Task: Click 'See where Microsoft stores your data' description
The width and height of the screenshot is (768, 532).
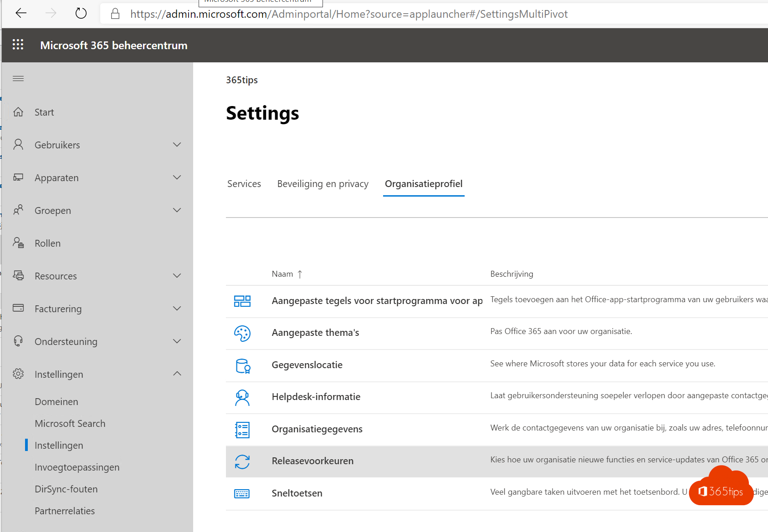Action: click(603, 364)
